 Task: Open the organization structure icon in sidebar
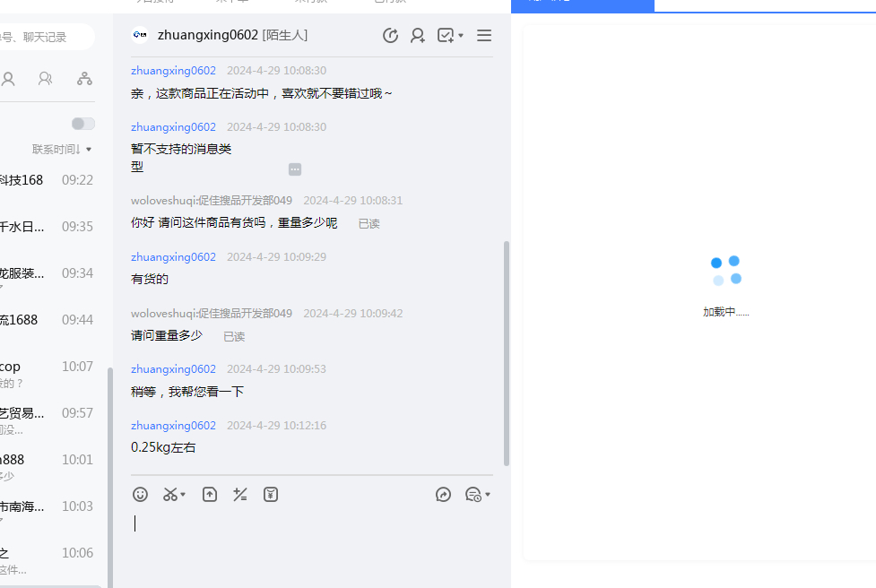(x=84, y=79)
